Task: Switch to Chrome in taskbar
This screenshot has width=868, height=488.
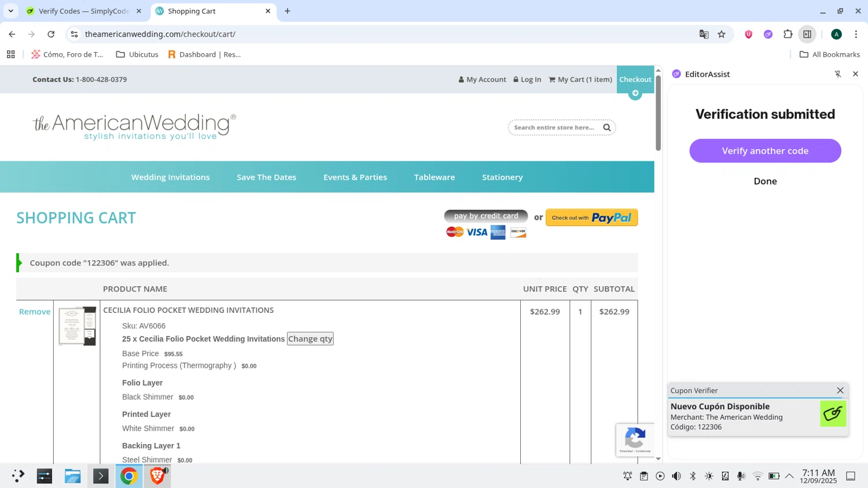Action: click(x=129, y=476)
